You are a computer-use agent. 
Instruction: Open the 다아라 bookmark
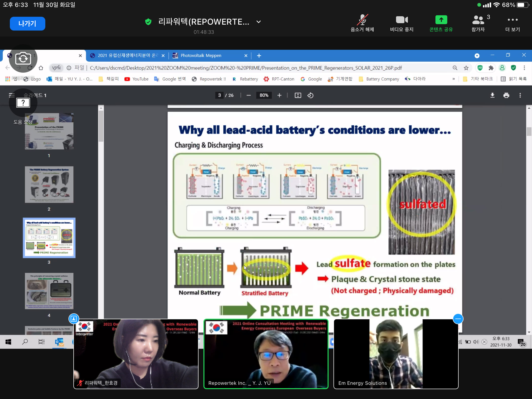coord(415,79)
